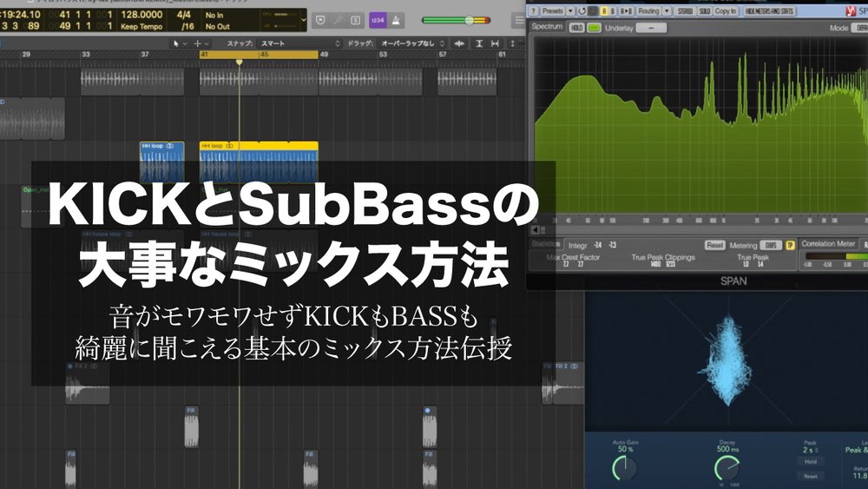Open SPAN help question mark button
The width and height of the screenshot is (868, 489).
(533, 10)
